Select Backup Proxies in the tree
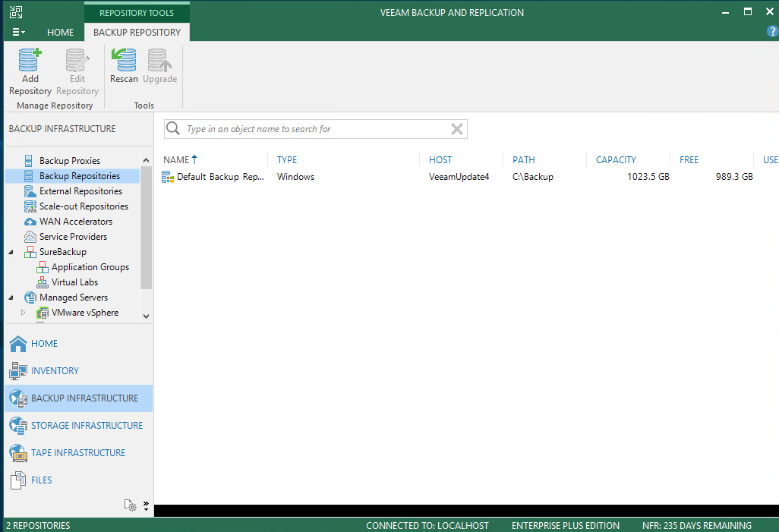 69,161
